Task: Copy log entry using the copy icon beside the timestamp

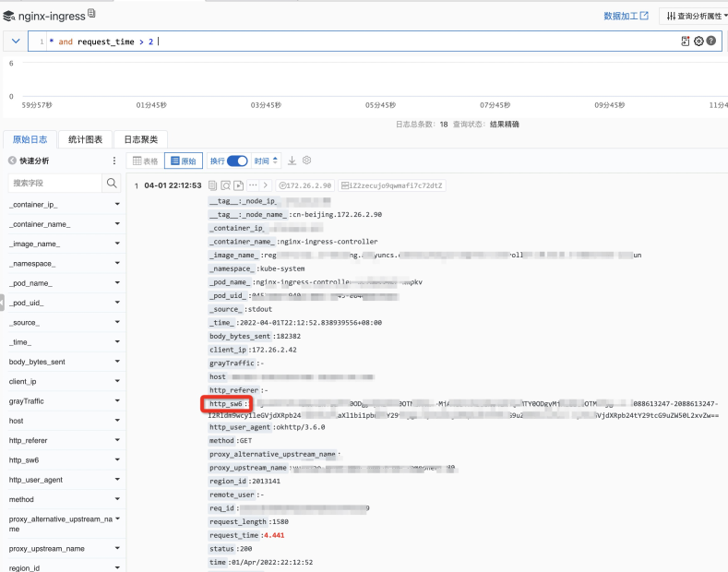Action: click(x=212, y=185)
